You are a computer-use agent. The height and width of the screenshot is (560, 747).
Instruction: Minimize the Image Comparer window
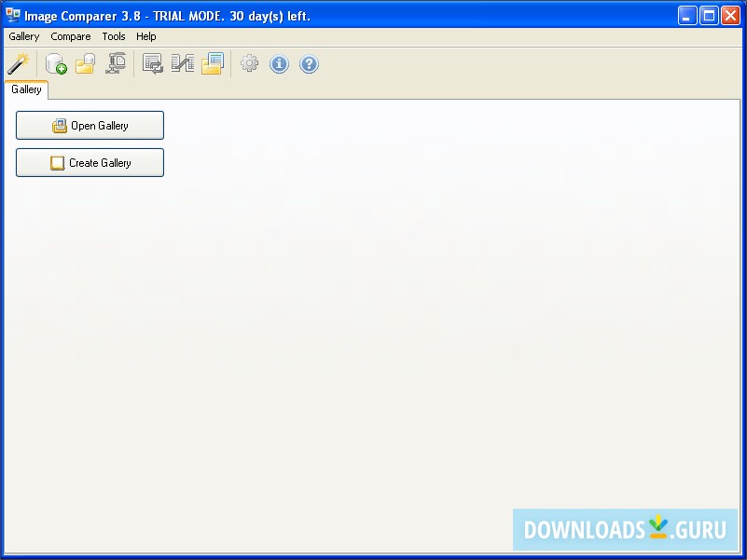687,15
